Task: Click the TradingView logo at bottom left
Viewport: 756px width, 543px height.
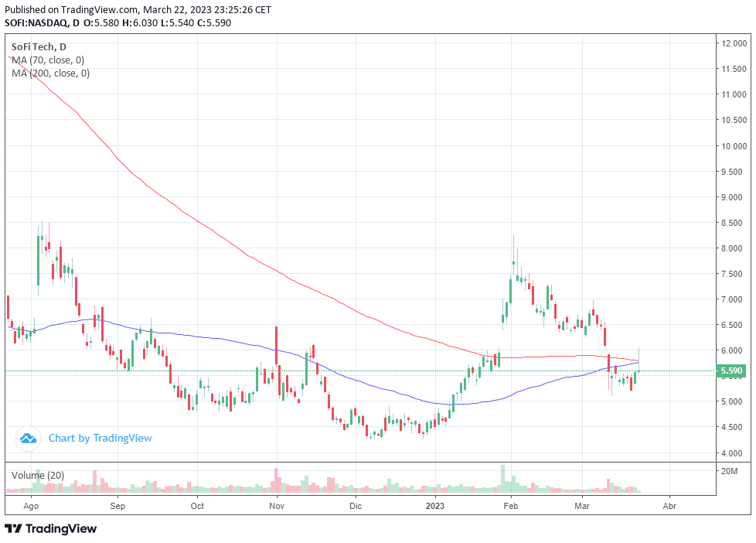Action: point(50,528)
